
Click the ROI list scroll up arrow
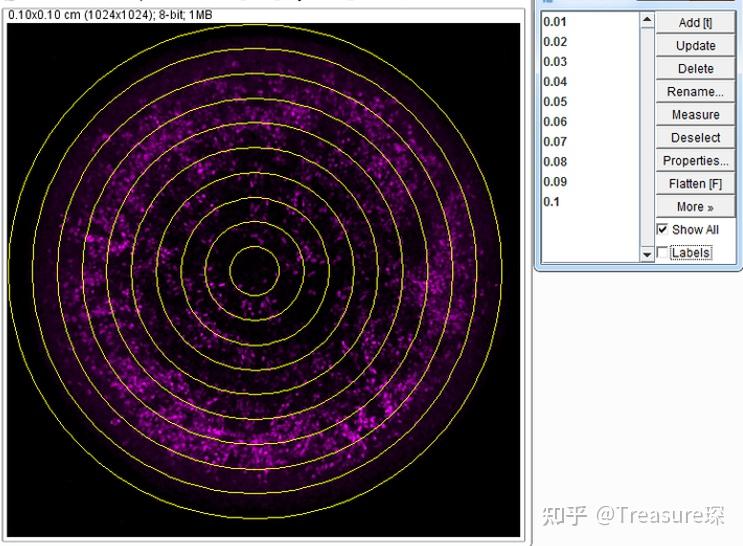pyautogui.click(x=647, y=20)
